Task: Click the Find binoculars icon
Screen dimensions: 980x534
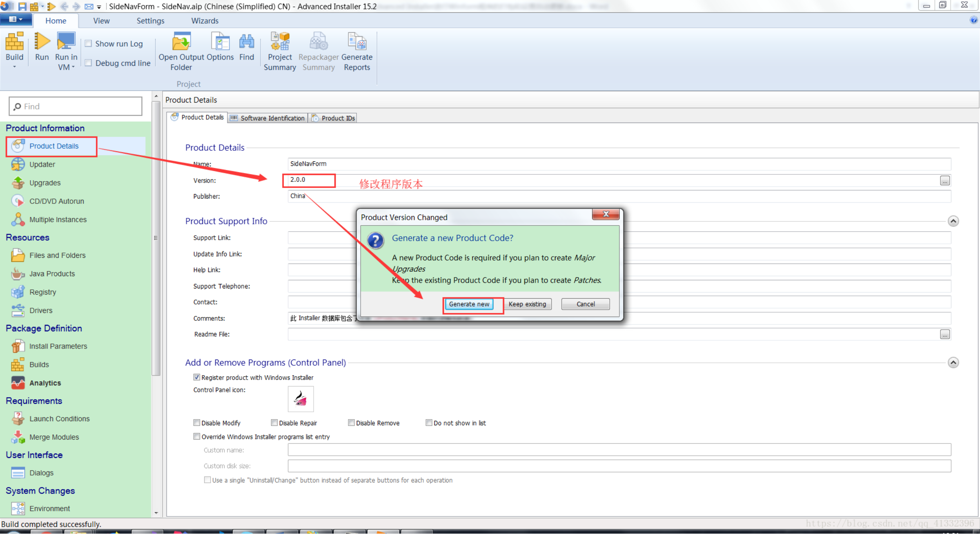Action: pos(246,42)
